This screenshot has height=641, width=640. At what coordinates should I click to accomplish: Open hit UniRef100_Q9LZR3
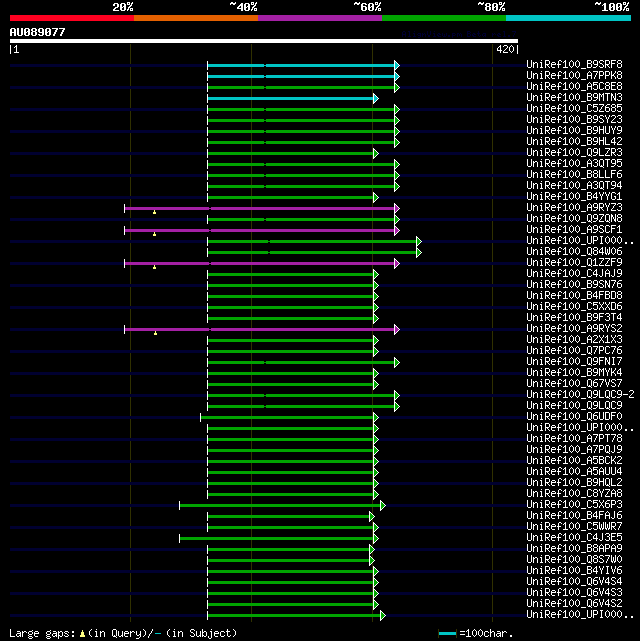574,153
